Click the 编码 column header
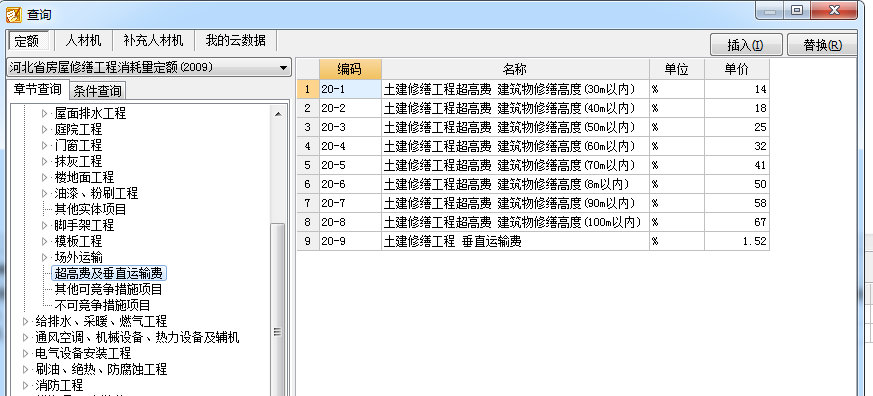The image size is (873, 396). pyautogui.click(x=350, y=69)
